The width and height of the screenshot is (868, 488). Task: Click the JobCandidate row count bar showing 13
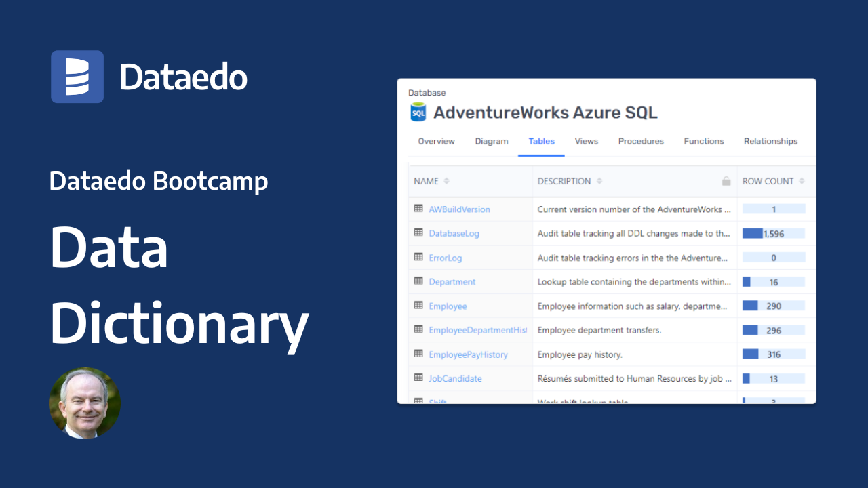[774, 378]
